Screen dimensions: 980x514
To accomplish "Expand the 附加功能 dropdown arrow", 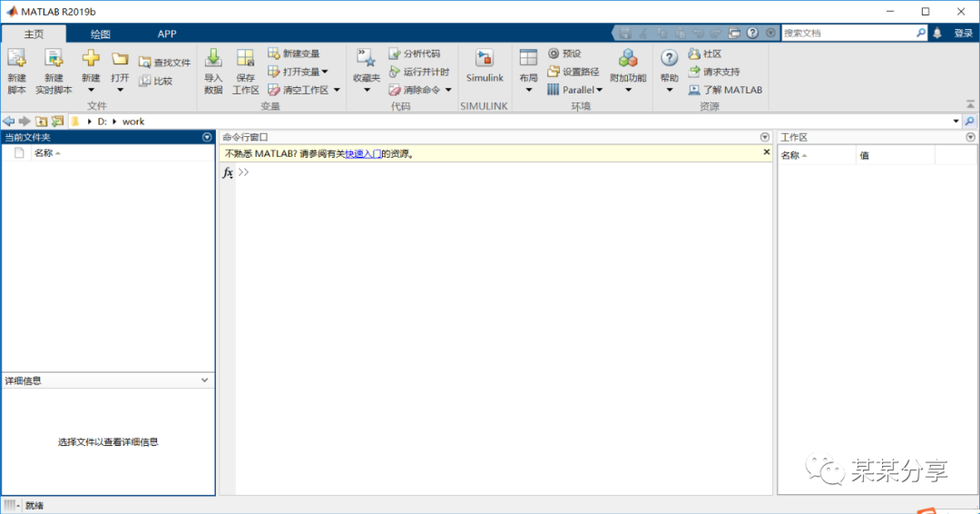I will (628, 90).
